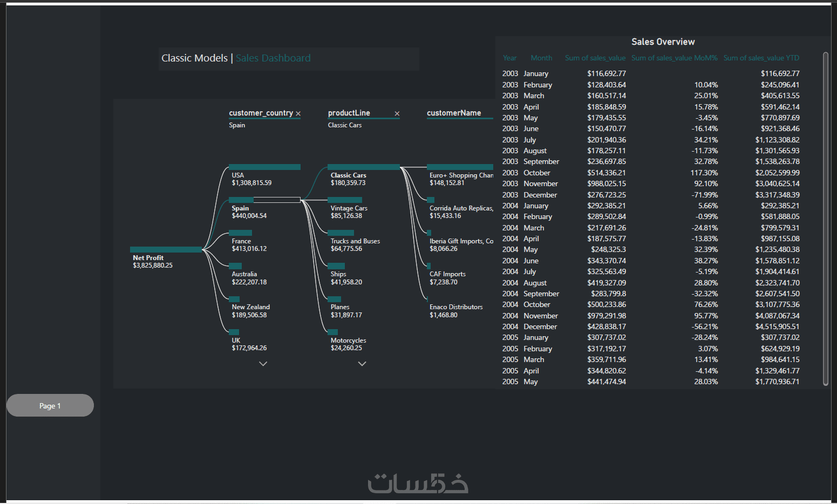Remove the customer_country level from the tree
This screenshot has width=837, height=504.
298,114
